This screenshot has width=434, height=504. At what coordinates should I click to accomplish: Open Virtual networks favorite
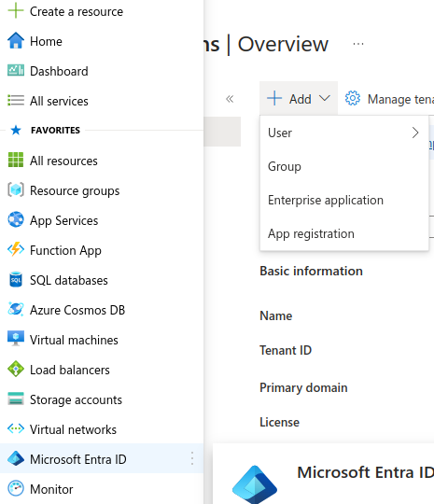(x=73, y=429)
